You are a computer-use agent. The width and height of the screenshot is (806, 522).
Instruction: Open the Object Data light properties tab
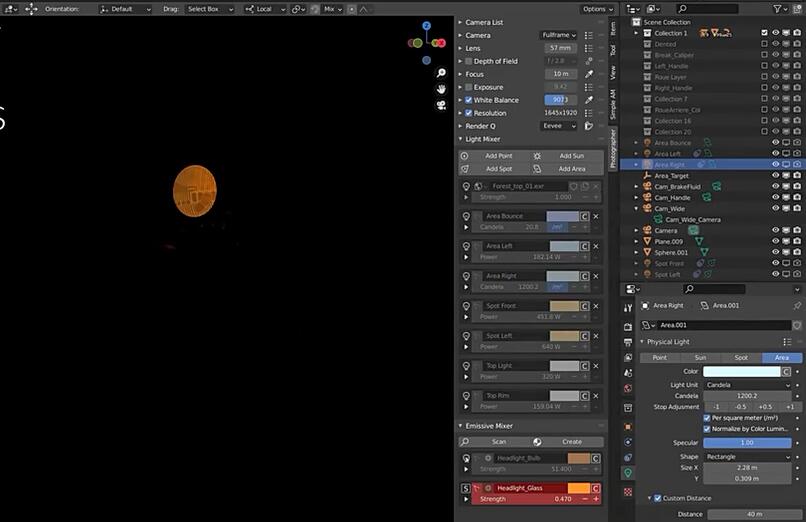[628, 473]
